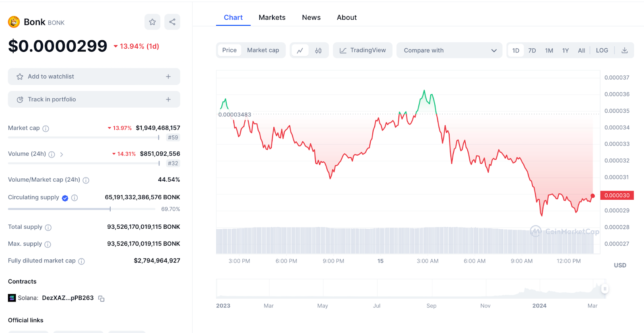
Task: Open the Chart tab
Action: pos(233,17)
